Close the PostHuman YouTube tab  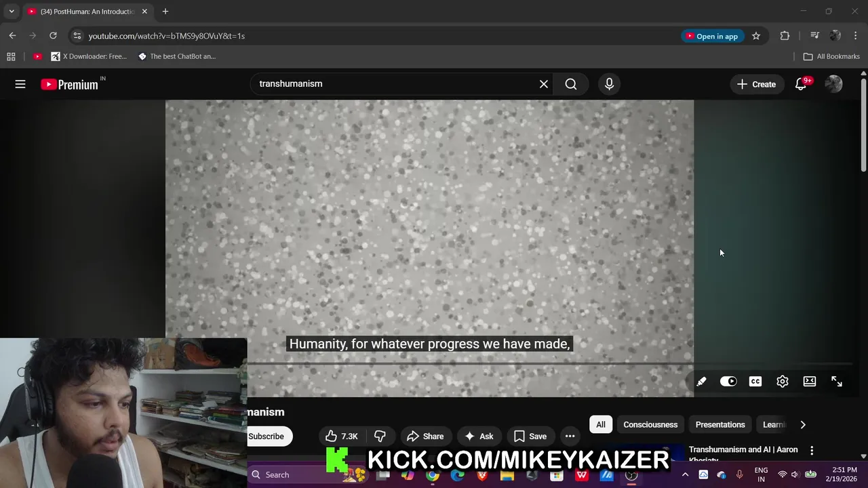click(144, 12)
